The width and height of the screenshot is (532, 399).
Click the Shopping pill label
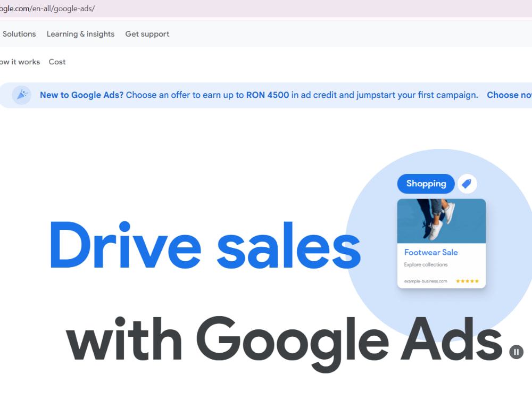(x=426, y=184)
